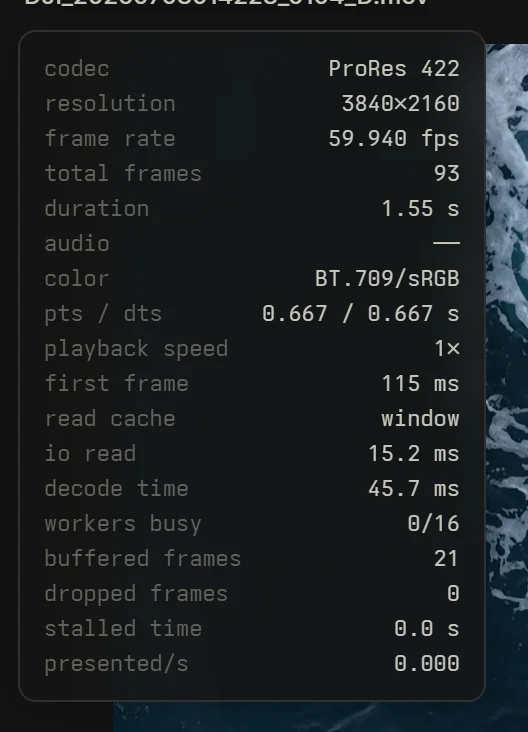528x732 pixels.
Task: Select the io read value 15.2 ms
Action: 414,454
